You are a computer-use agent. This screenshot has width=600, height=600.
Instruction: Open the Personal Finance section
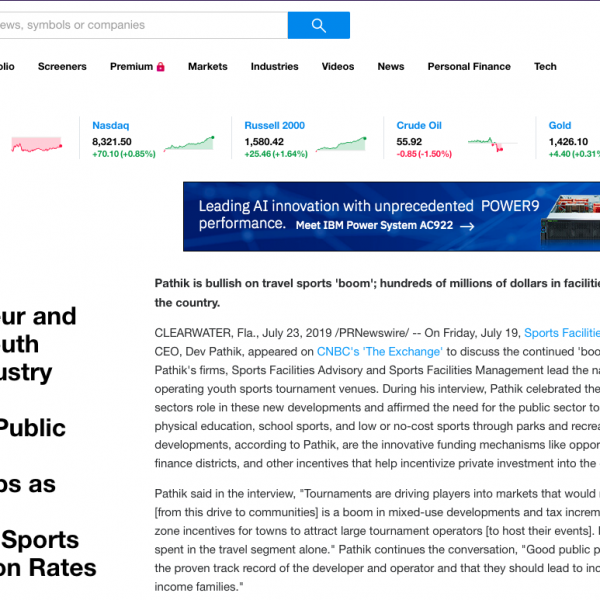(469, 67)
